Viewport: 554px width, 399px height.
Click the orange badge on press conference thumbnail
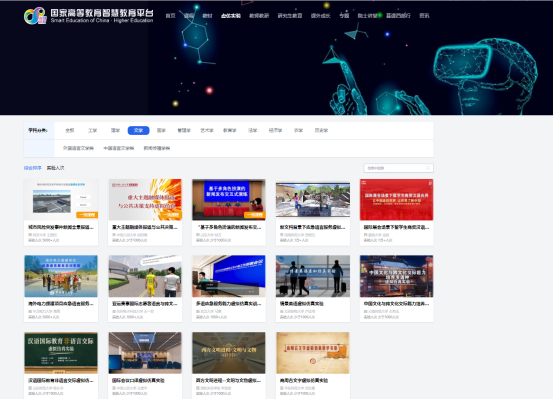[x=255, y=215]
